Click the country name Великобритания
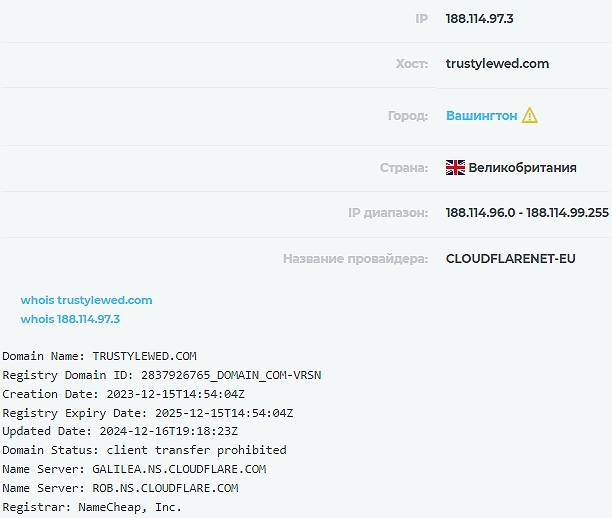612x518 pixels. [x=522, y=168]
